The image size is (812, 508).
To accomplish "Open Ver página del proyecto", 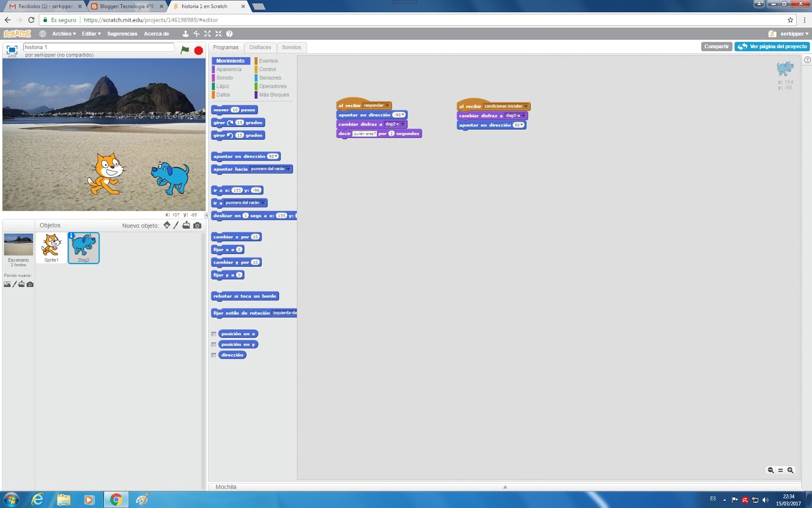I will click(772, 46).
